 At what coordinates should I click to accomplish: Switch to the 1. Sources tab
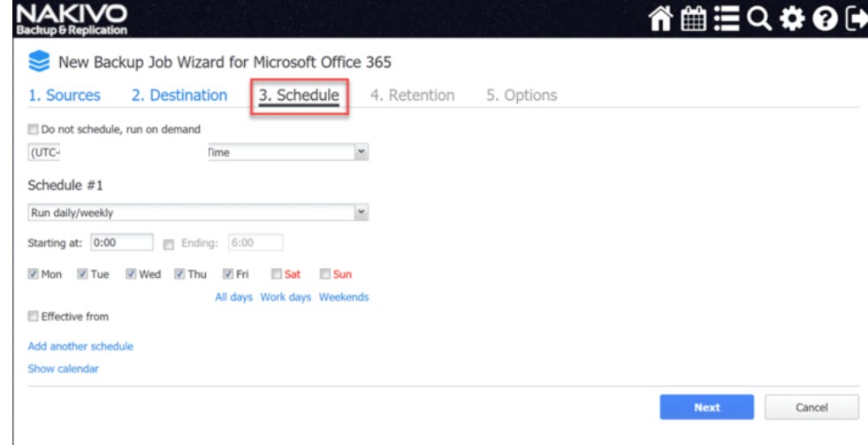click(65, 96)
